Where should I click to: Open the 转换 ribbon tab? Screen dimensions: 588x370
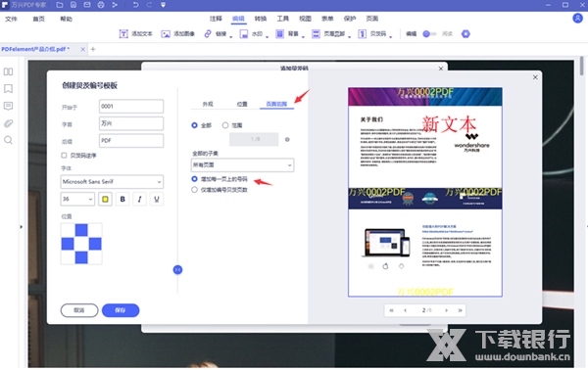tap(261, 19)
